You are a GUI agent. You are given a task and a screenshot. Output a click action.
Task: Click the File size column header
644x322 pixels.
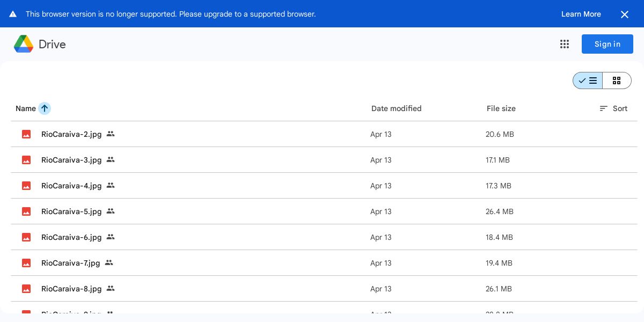pyautogui.click(x=501, y=108)
